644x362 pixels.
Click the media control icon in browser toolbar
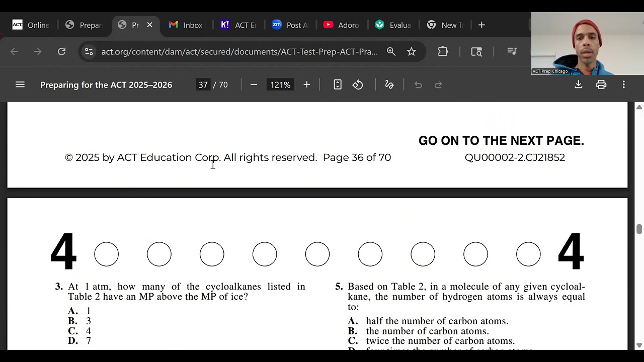(x=512, y=51)
